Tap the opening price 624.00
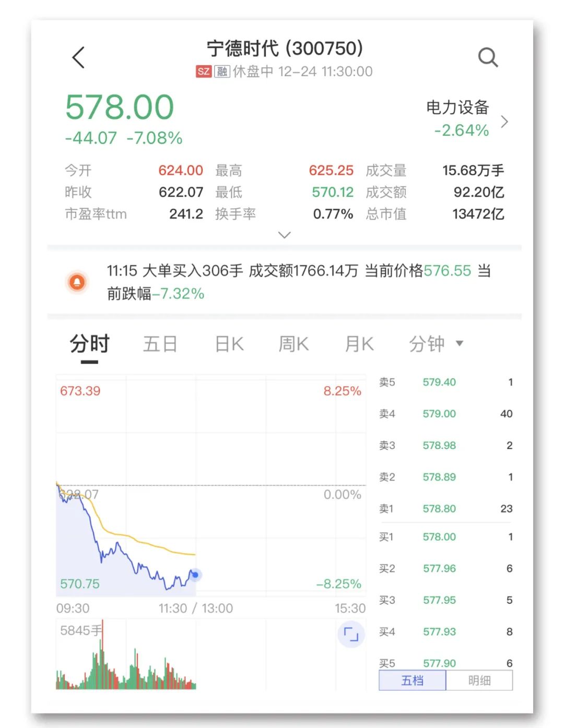Viewport: 564px width, 728px height. [181, 171]
